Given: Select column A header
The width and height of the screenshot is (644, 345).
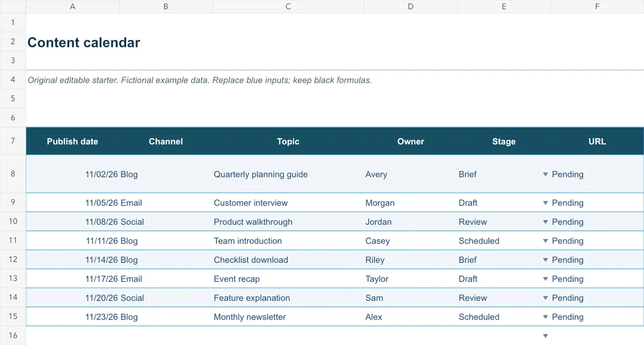Looking at the screenshot, I should coord(73,6).
